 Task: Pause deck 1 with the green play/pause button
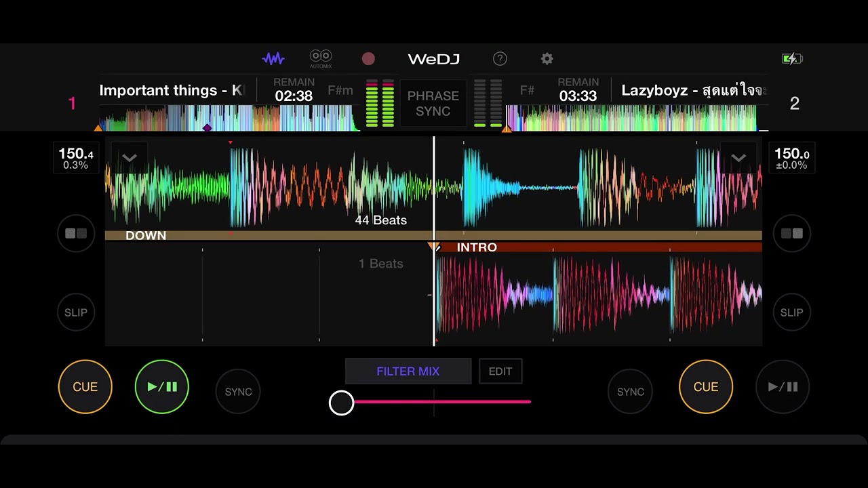[x=162, y=387]
